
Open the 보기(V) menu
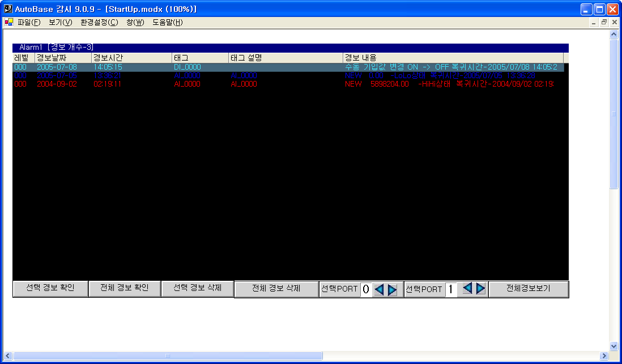coord(60,22)
